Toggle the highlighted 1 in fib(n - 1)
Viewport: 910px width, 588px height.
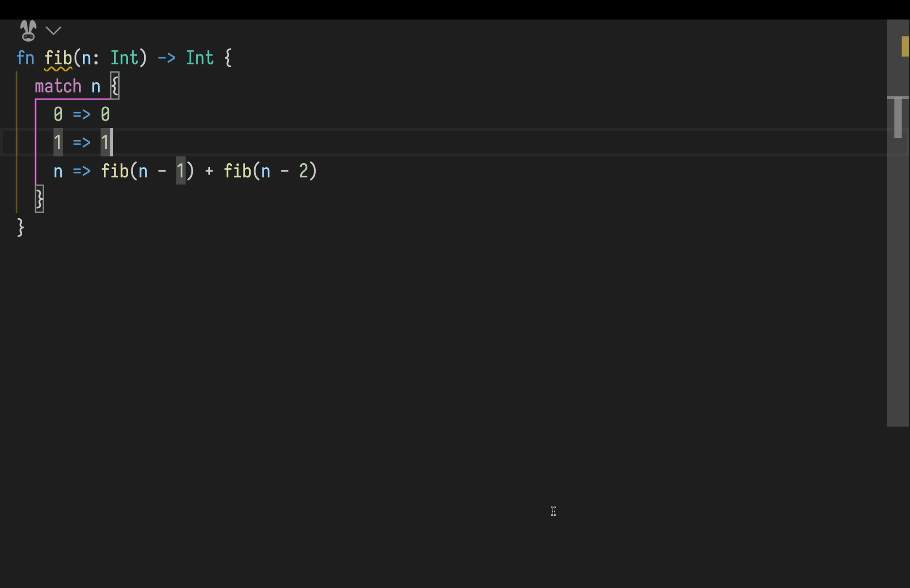click(181, 171)
